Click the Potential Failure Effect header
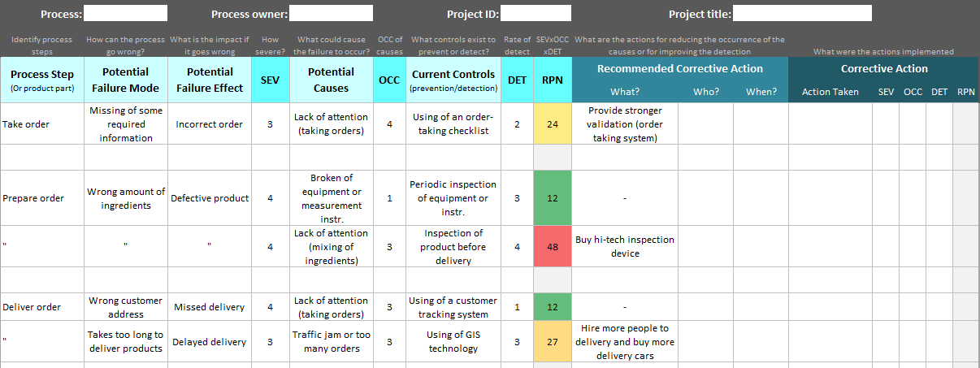 point(210,80)
